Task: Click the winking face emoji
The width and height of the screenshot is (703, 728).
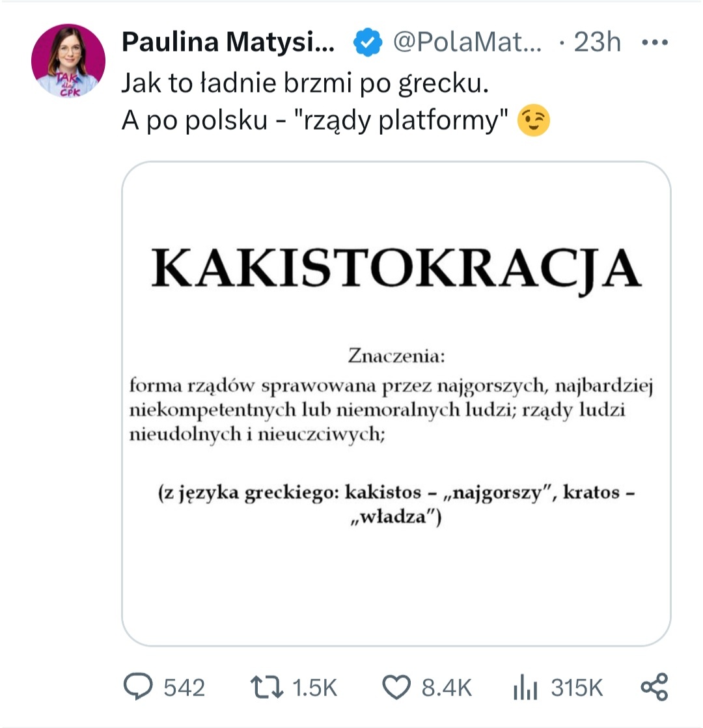Action: (x=533, y=120)
